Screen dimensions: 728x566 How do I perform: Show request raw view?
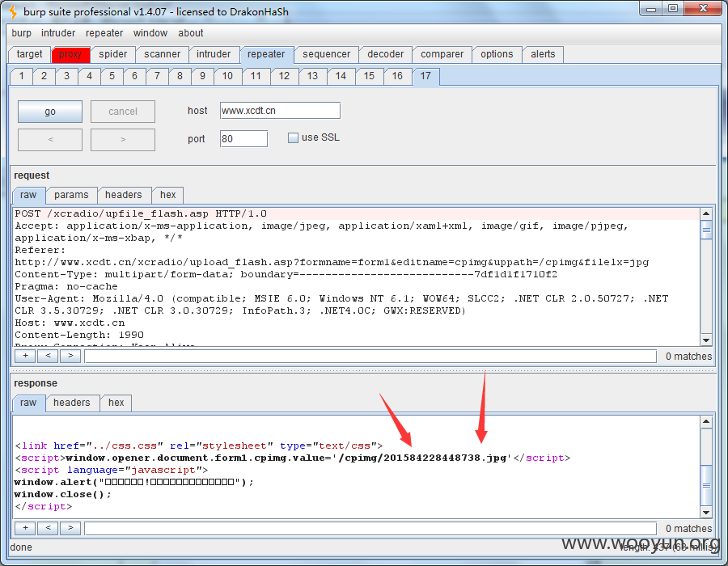point(28,195)
